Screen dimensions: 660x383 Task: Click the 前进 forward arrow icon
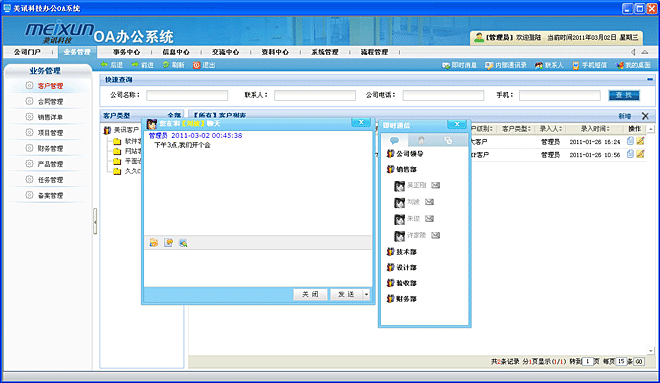pos(135,64)
